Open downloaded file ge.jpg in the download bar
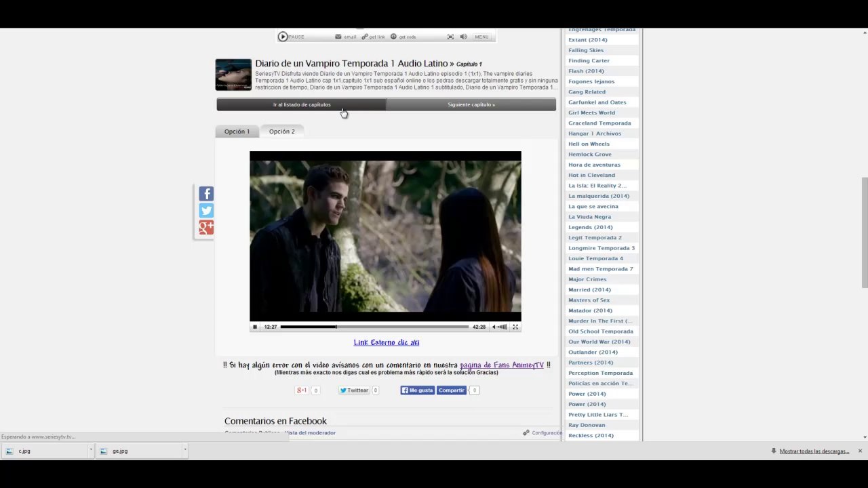868x488 pixels. click(x=140, y=451)
